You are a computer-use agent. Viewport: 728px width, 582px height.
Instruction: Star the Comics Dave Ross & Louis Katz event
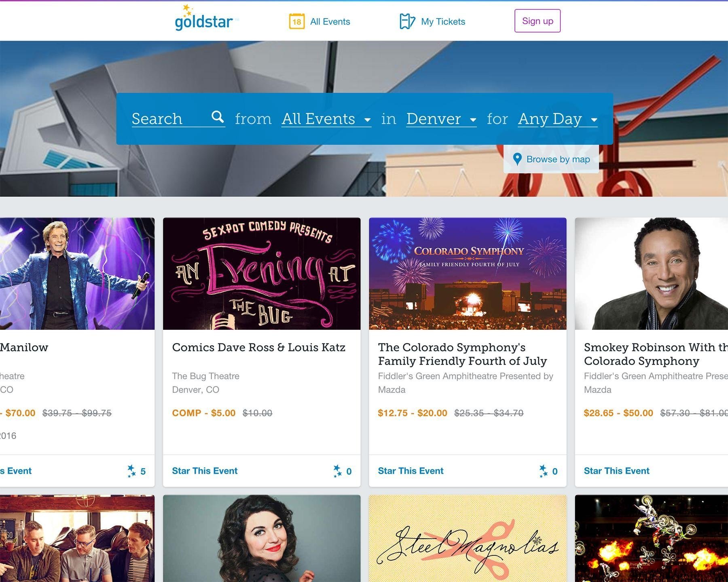205,471
